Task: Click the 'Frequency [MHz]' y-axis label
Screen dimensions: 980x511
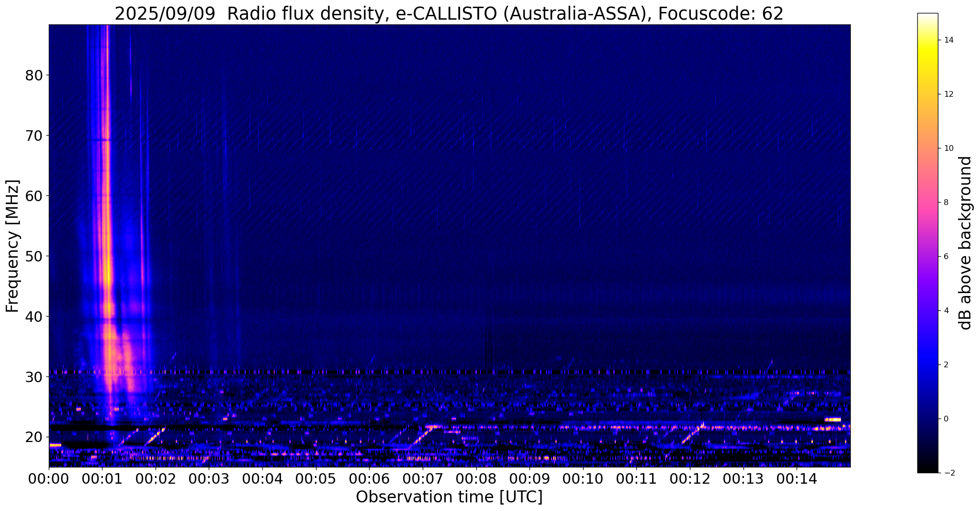Action: (x=13, y=246)
